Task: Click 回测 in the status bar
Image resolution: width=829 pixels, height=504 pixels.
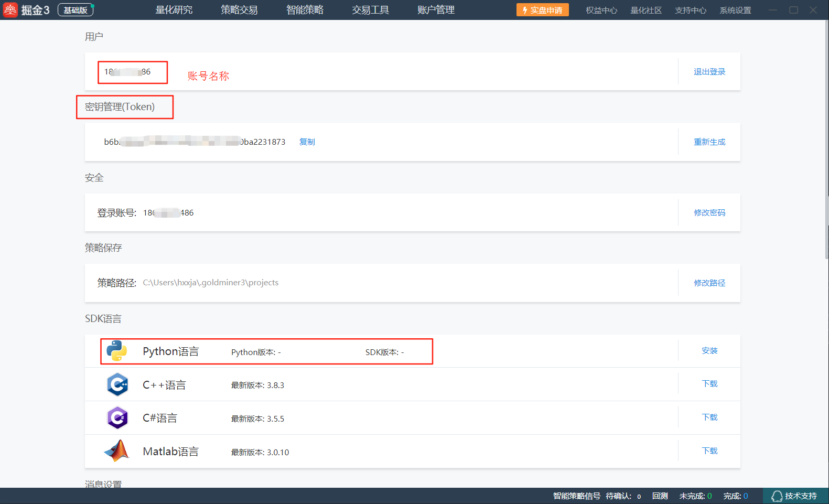Action: coord(660,496)
